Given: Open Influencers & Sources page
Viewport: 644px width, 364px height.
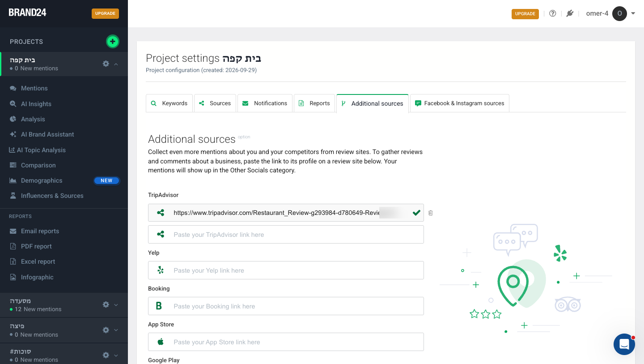Looking at the screenshot, I should point(52,196).
